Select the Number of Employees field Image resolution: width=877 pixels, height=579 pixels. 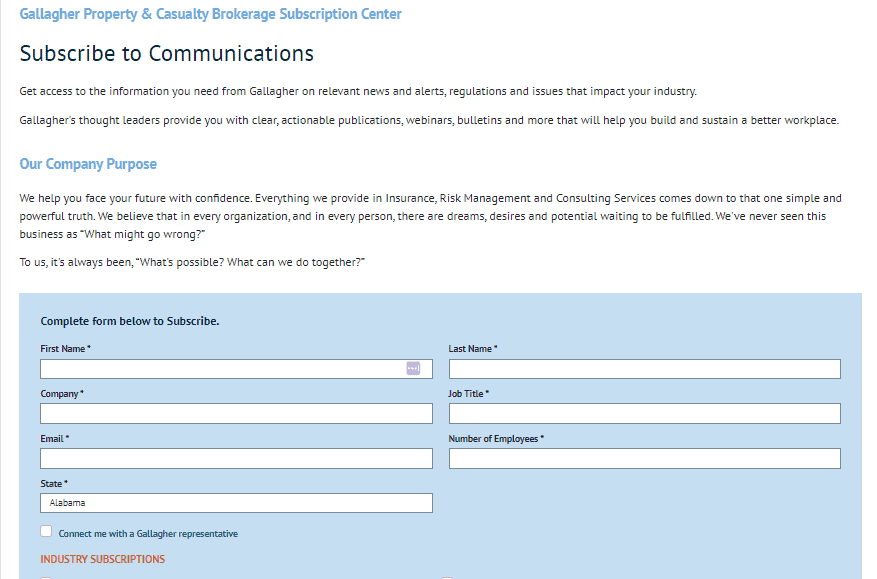click(x=644, y=458)
